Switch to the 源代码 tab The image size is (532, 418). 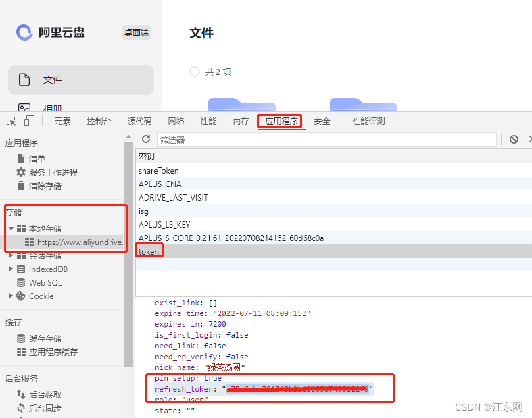[139, 122]
